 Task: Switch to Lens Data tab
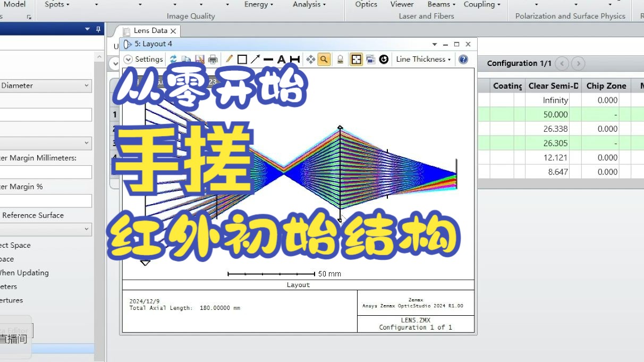pos(150,31)
